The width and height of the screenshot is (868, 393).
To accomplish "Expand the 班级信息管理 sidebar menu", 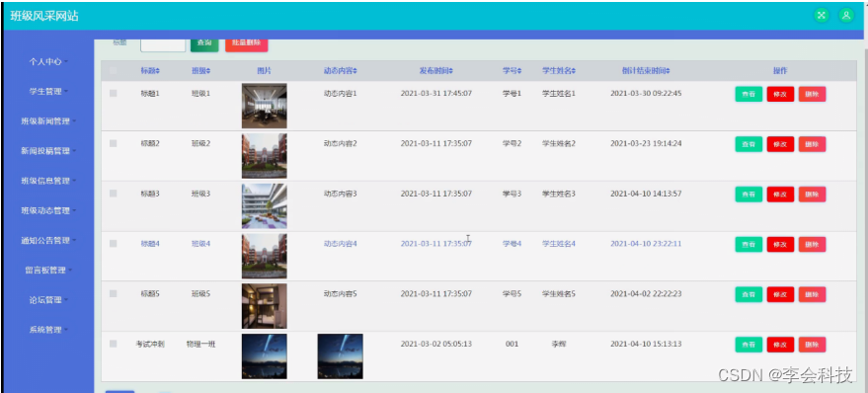I will [x=48, y=181].
